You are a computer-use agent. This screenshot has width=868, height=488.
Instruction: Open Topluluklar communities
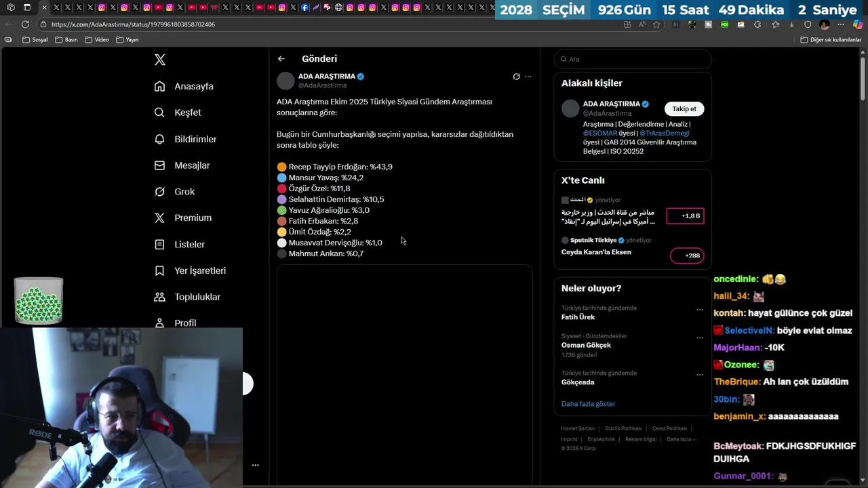[x=188, y=297]
